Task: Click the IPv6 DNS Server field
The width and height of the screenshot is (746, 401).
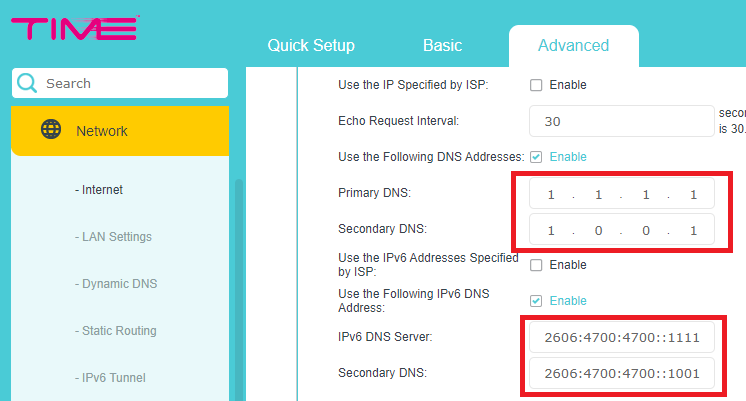Action: tap(621, 338)
